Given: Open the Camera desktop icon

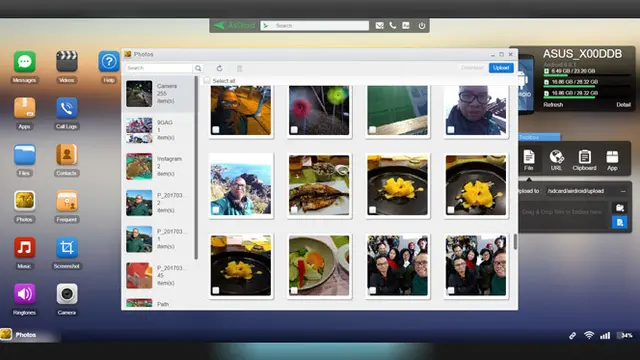Looking at the screenshot, I should 67,294.
